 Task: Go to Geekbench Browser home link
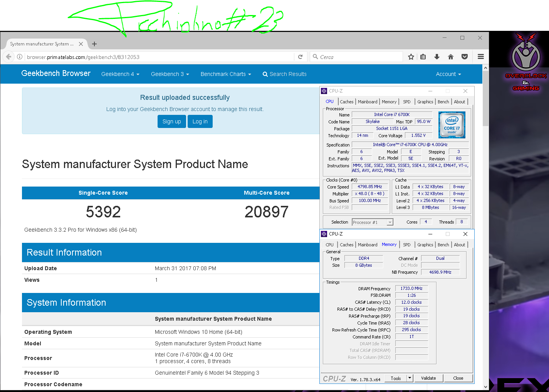pos(56,73)
